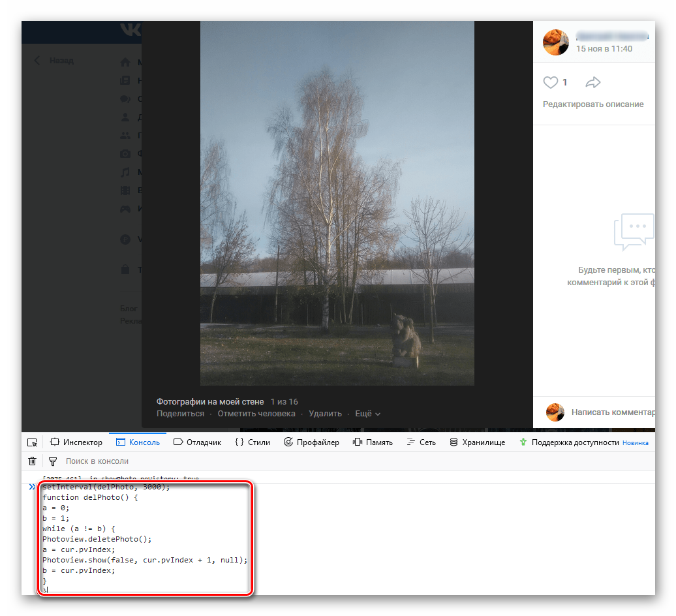Expand the Ещё dropdown under photo
The width and height of the screenshot is (676, 616).
click(367, 414)
